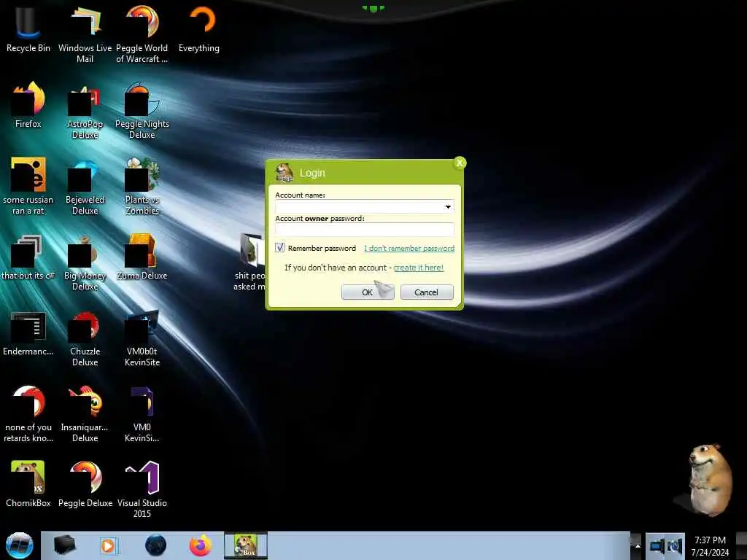Viewport: 747px width, 560px height.
Task: Select Big Money Deluxe desktop icon
Action: click(85, 262)
